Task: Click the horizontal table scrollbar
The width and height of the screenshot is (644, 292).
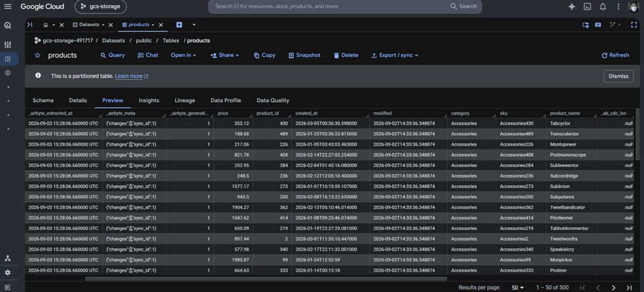Action: pyautogui.click(x=266, y=279)
